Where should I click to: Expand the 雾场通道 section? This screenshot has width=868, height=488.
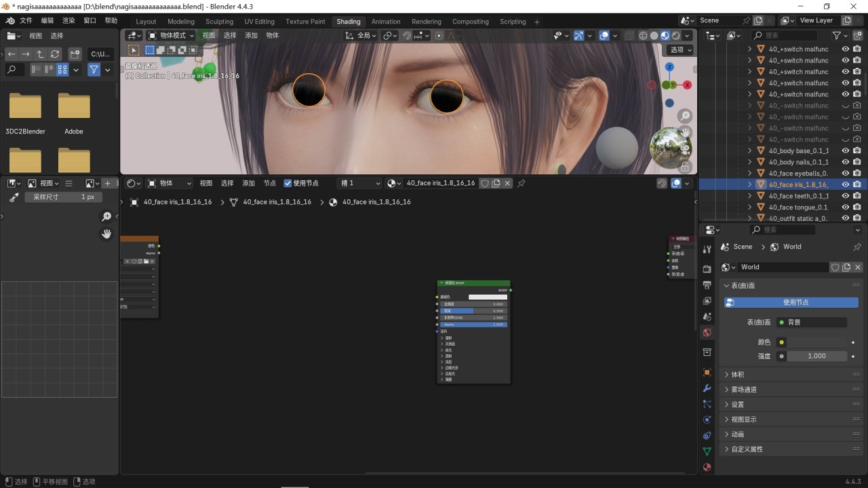(743, 389)
